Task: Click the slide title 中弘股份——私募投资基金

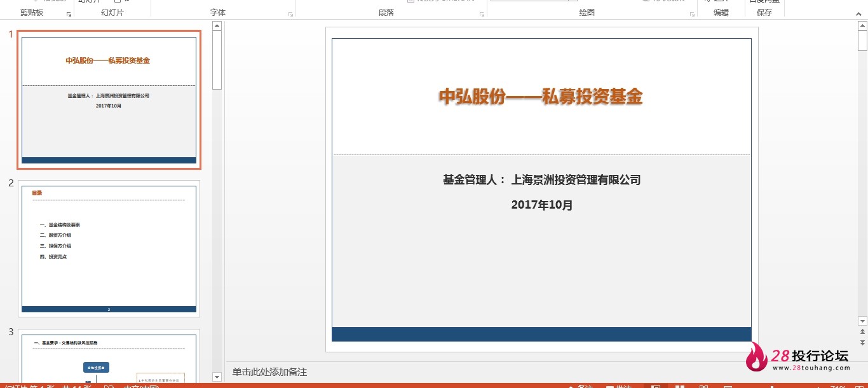Action: pos(541,97)
